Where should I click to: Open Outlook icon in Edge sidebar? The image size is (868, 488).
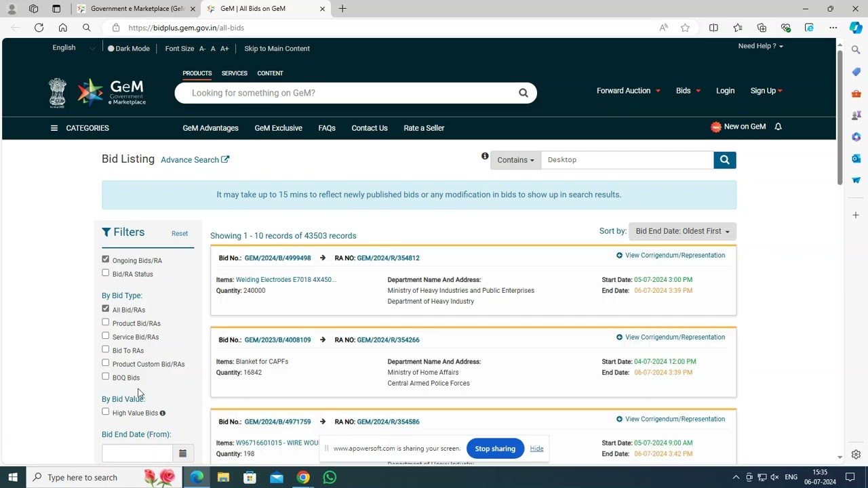coord(856,159)
